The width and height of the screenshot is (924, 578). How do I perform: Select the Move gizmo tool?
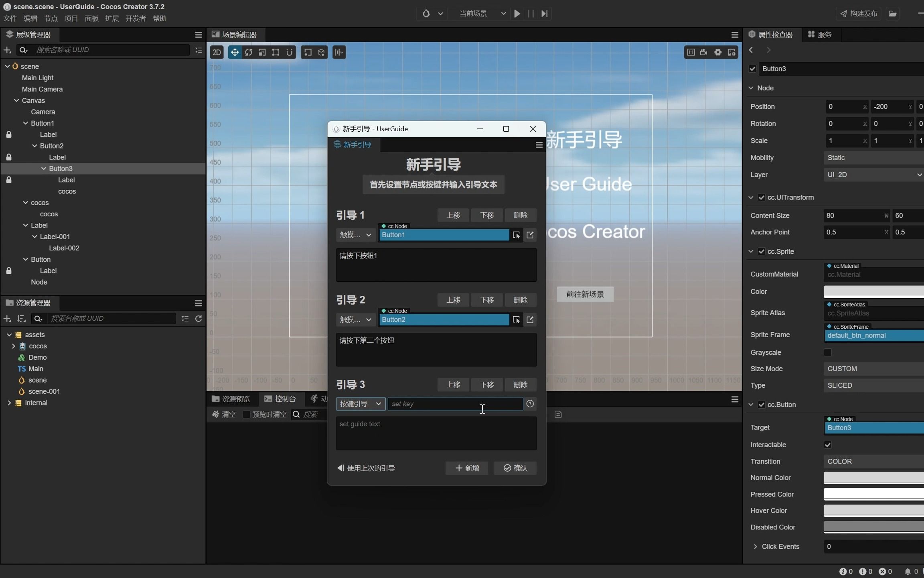[x=235, y=52]
